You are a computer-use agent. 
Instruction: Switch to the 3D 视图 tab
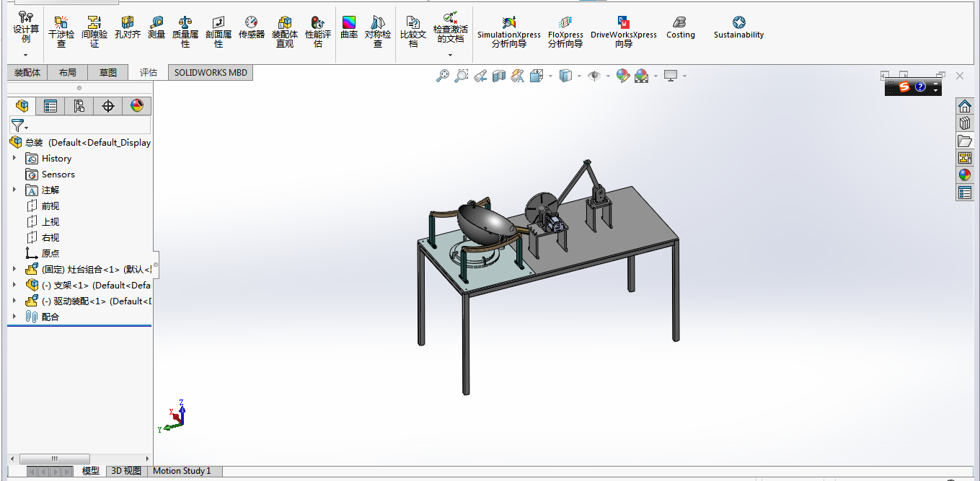pyautogui.click(x=126, y=471)
